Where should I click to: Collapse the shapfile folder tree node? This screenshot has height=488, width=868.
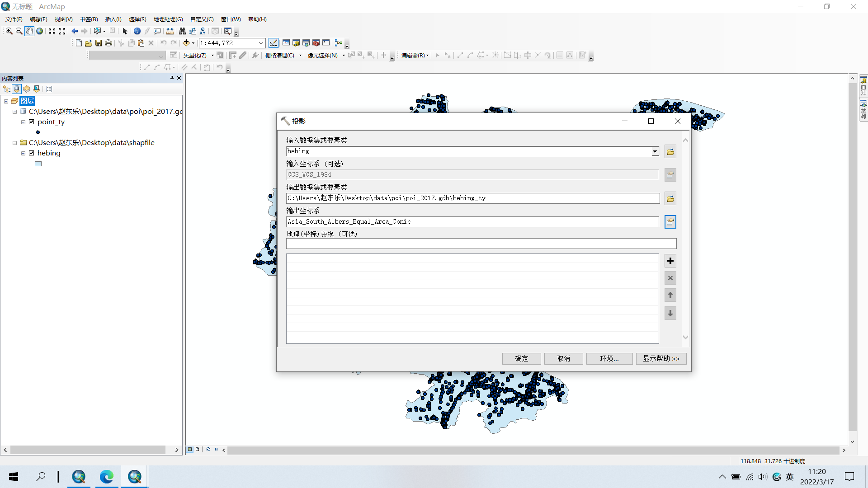click(14, 143)
